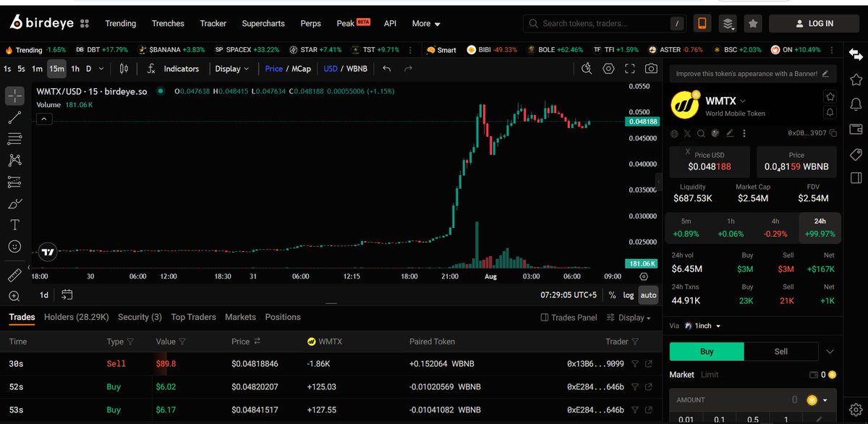
Task: Activate the zoom-in chart tool
Action: (14, 296)
